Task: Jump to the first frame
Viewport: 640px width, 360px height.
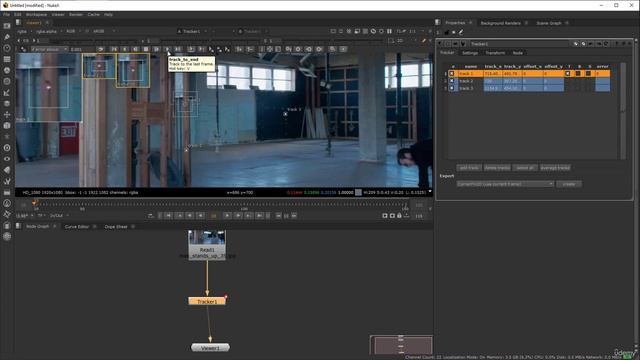Action: tap(168, 216)
